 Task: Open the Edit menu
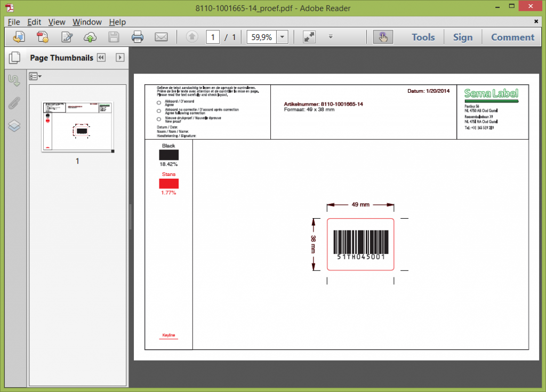coord(34,22)
